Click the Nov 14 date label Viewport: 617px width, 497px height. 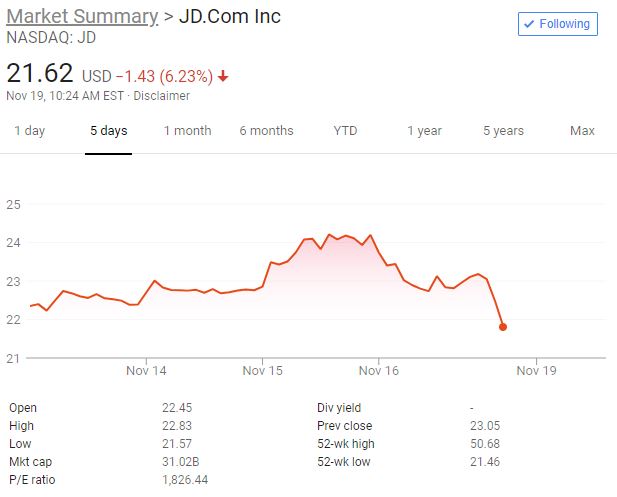(x=146, y=371)
